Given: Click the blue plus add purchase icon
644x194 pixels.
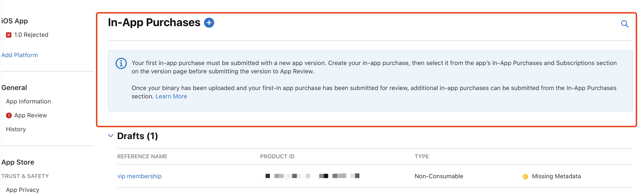Looking at the screenshot, I should click(x=209, y=23).
